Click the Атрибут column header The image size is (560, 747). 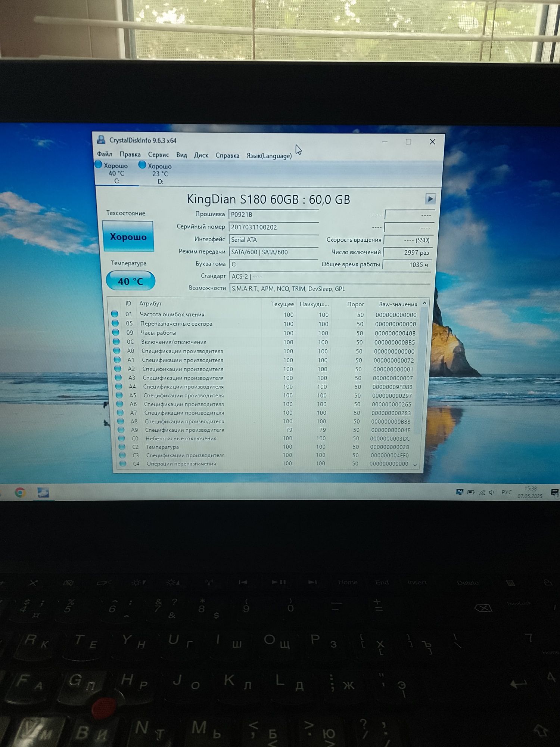pyautogui.click(x=150, y=303)
